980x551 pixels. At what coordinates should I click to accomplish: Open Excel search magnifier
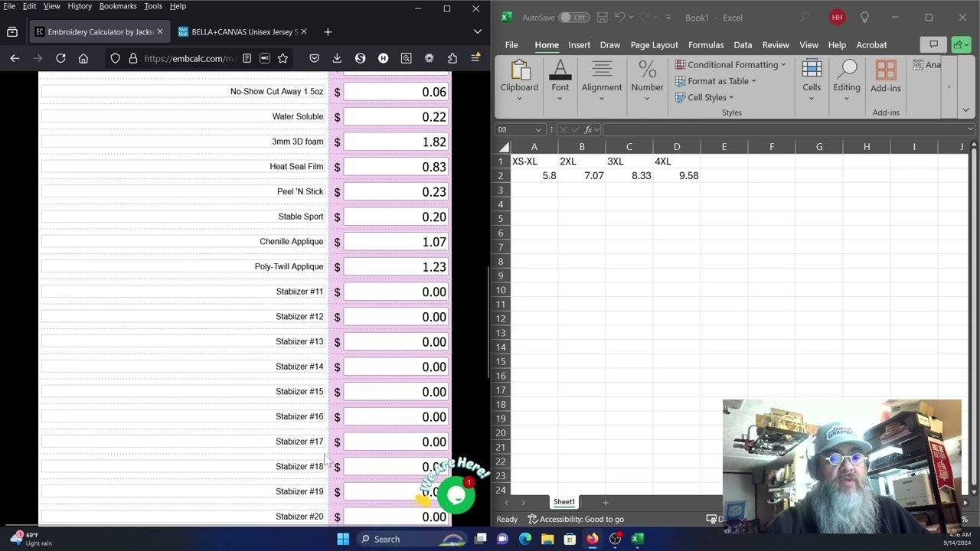[805, 17]
